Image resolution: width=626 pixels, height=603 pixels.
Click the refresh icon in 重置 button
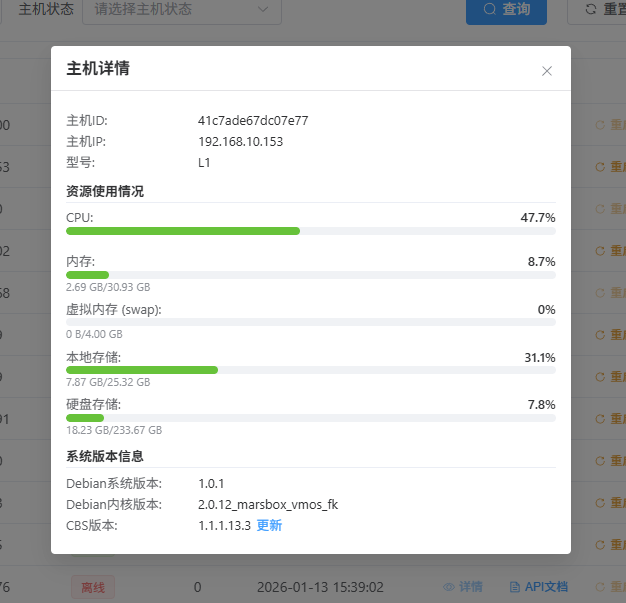click(x=591, y=10)
